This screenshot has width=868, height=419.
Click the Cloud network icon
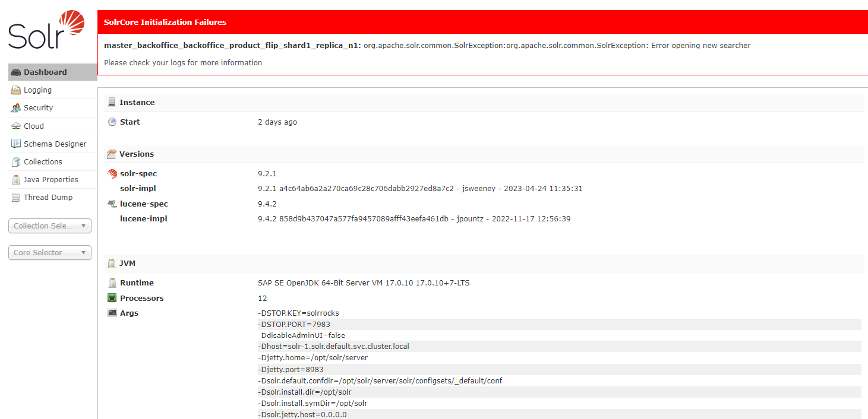point(16,126)
